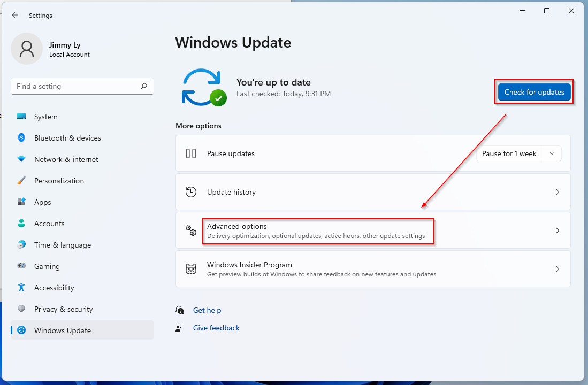
Task: Maximize the Settings window
Action: pos(547,11)
